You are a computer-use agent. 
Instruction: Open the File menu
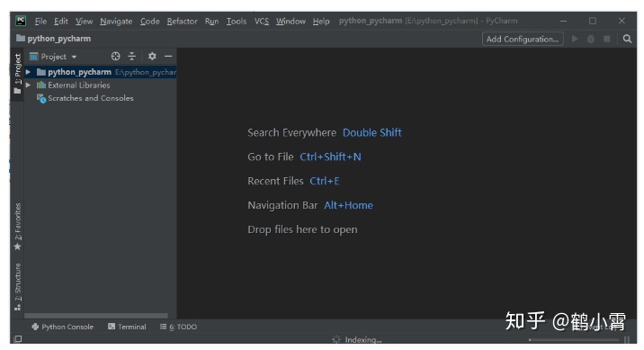coord(40,21)
